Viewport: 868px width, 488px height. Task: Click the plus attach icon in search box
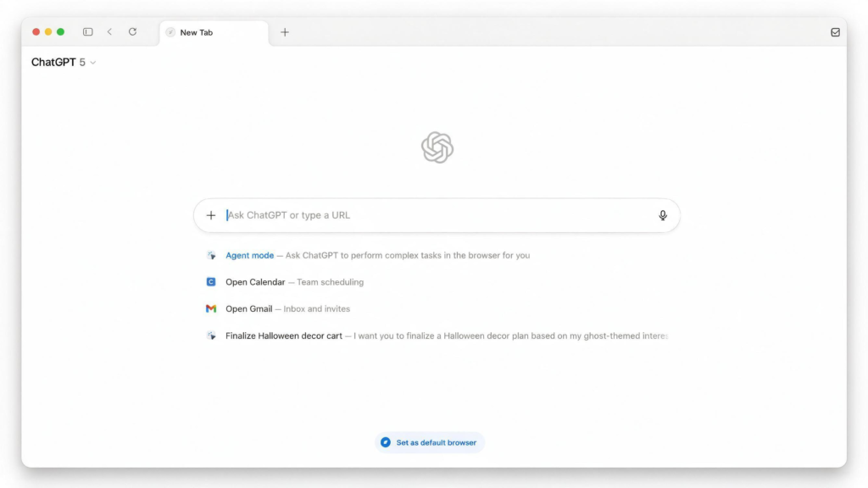click(x=211, y=215)
